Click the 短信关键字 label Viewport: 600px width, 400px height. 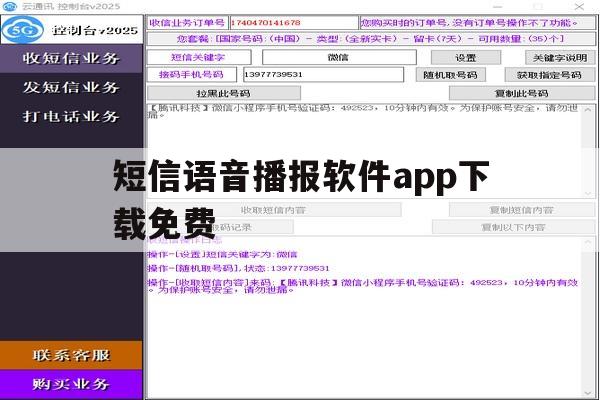click(198, 57)
